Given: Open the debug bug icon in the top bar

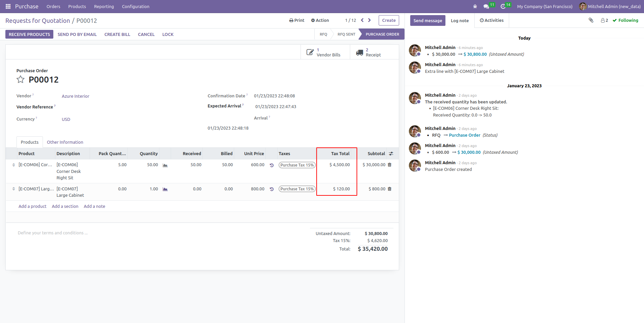Looking at the screenshot, I should pos(475,6).
